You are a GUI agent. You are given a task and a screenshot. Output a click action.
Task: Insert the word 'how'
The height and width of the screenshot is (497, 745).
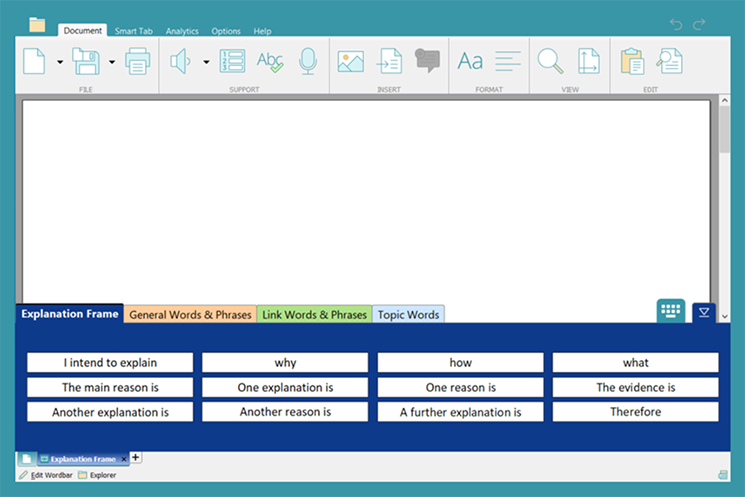point(460,363)
